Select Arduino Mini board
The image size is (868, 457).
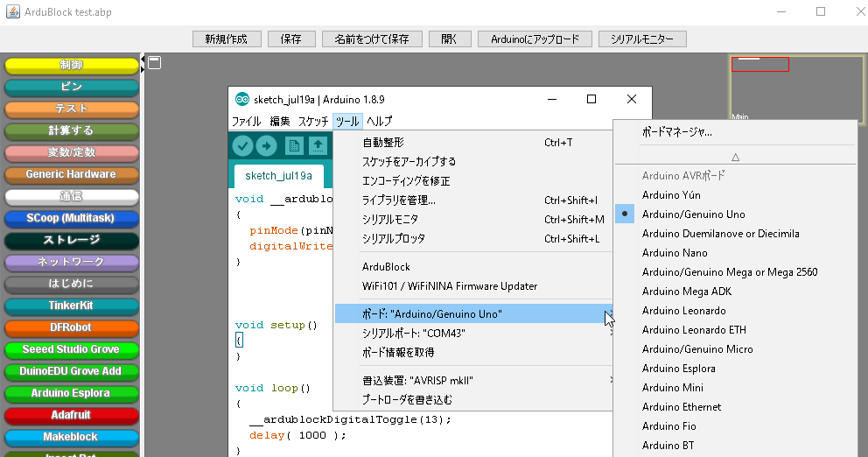(735, 387)
